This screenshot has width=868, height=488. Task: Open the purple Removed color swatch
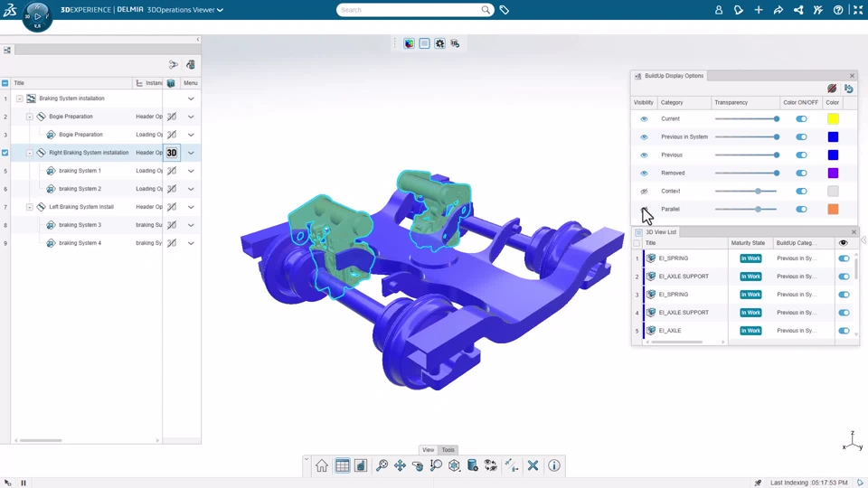click(833, 174)
